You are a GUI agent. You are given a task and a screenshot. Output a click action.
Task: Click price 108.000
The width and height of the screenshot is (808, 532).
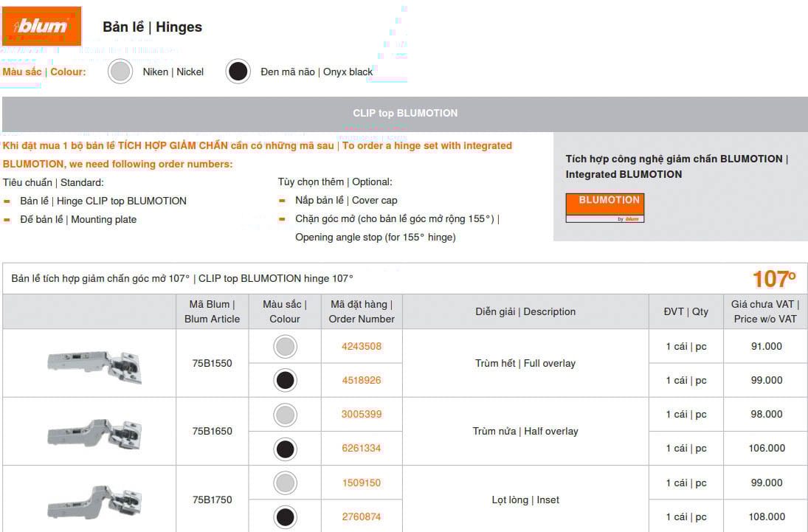point(767,517)
